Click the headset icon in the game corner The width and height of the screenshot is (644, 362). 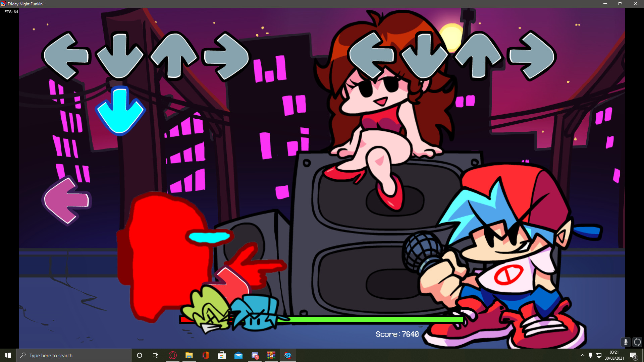(x=637, y=342)
